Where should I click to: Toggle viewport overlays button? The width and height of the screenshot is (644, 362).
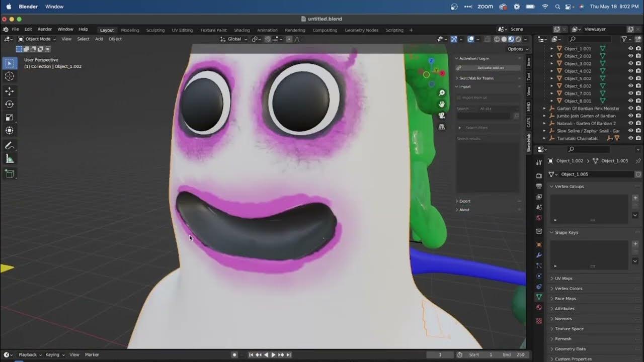471,39
